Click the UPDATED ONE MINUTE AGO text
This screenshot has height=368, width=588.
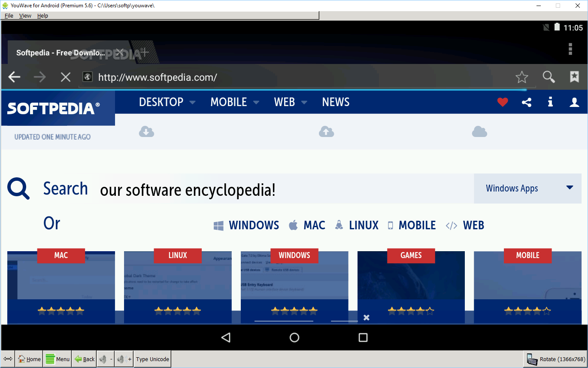(x=52, y=137)
